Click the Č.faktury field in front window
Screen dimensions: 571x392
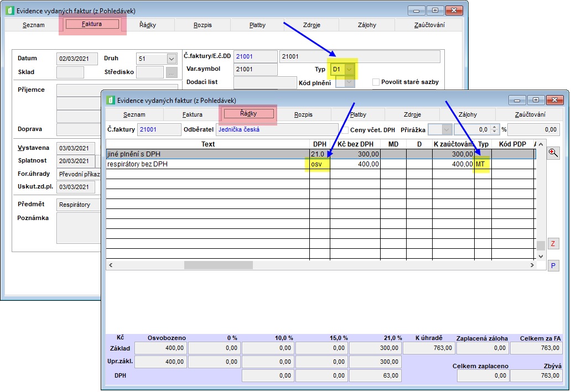pyautogui.click(x=159, y=129)
